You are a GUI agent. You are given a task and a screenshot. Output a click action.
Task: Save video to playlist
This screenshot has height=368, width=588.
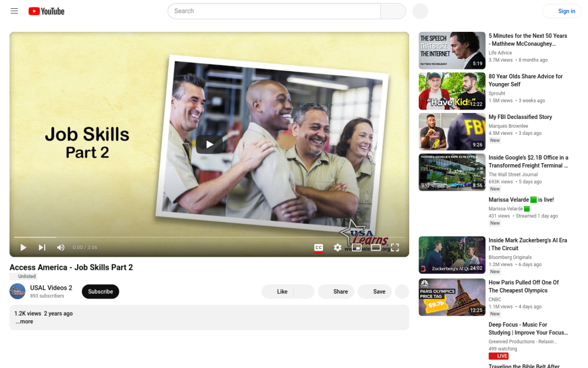[x=375, y=291]
